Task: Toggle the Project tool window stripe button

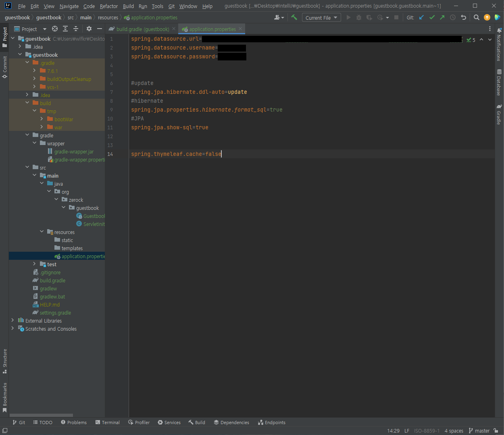Action: [4, 37]
